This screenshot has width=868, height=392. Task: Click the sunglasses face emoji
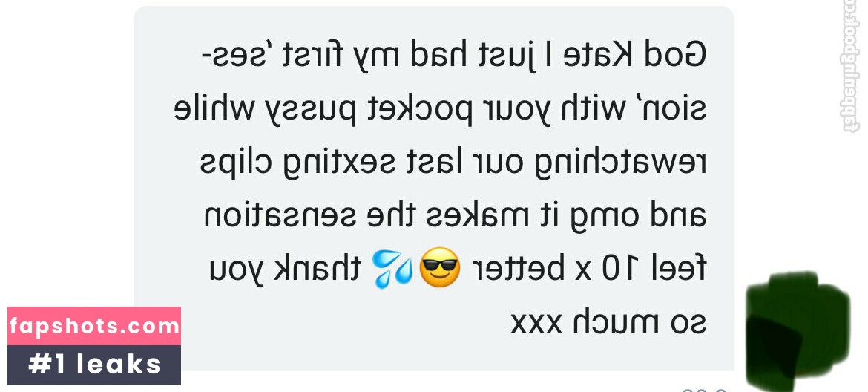[439, 267]
